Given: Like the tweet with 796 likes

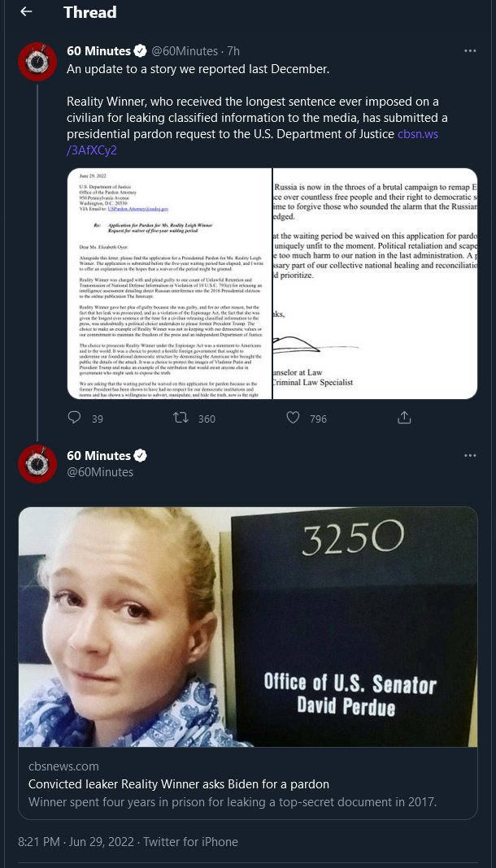Looking at the screenshot, I should coord(292,418).
